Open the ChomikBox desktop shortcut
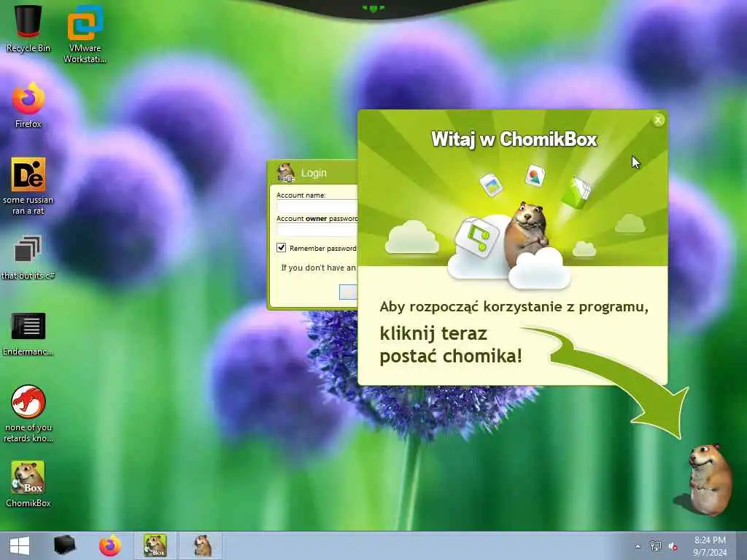The height and width of the screenshot is (560, 747). pyautogui.click(x=28, y=484)
